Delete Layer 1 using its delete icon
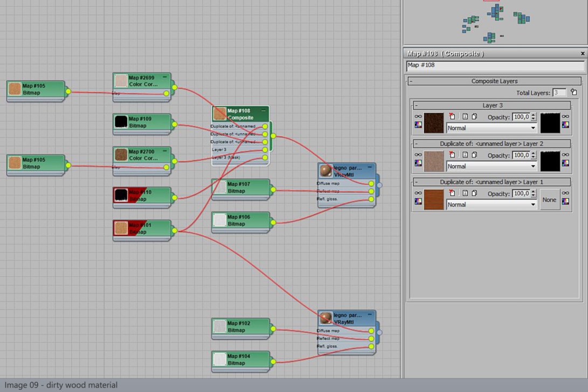Image resolution: width=588 pixels, height=392 pixels. (452, 193)
